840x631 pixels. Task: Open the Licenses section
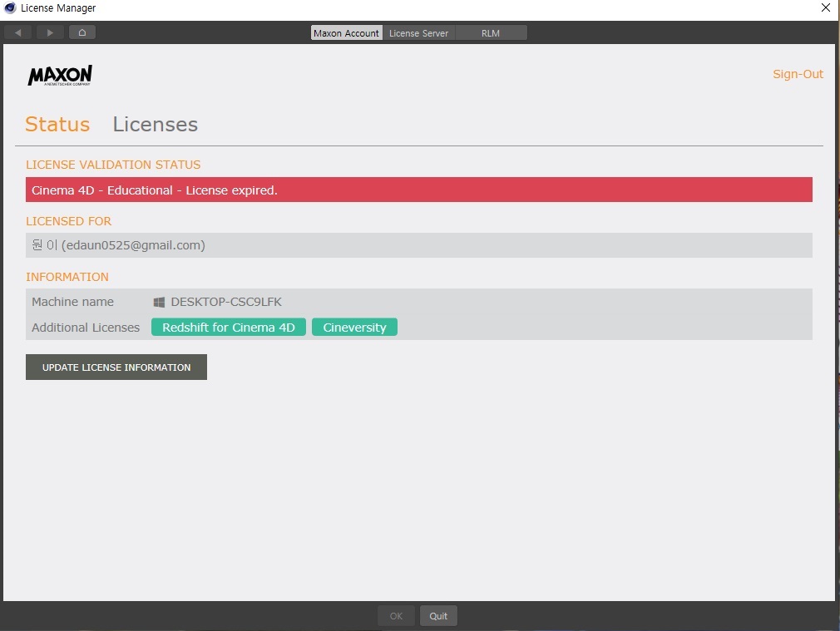tap(155, 125)
